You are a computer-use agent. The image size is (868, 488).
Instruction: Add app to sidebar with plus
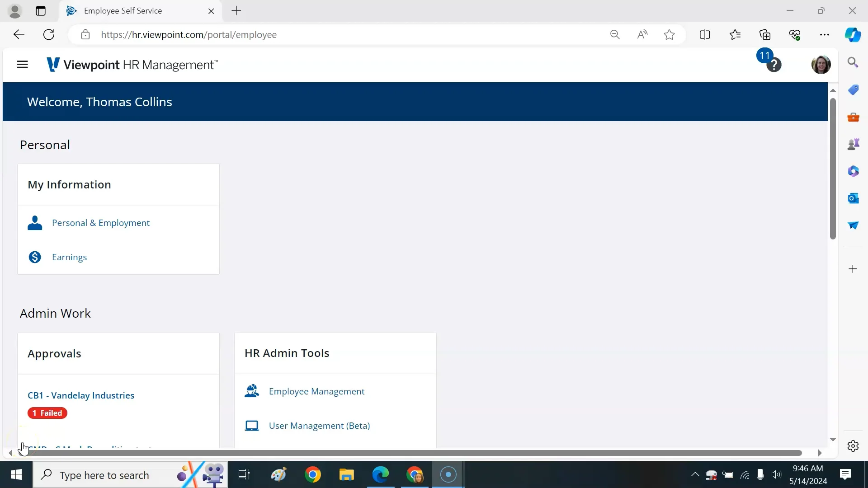[853, 269]
